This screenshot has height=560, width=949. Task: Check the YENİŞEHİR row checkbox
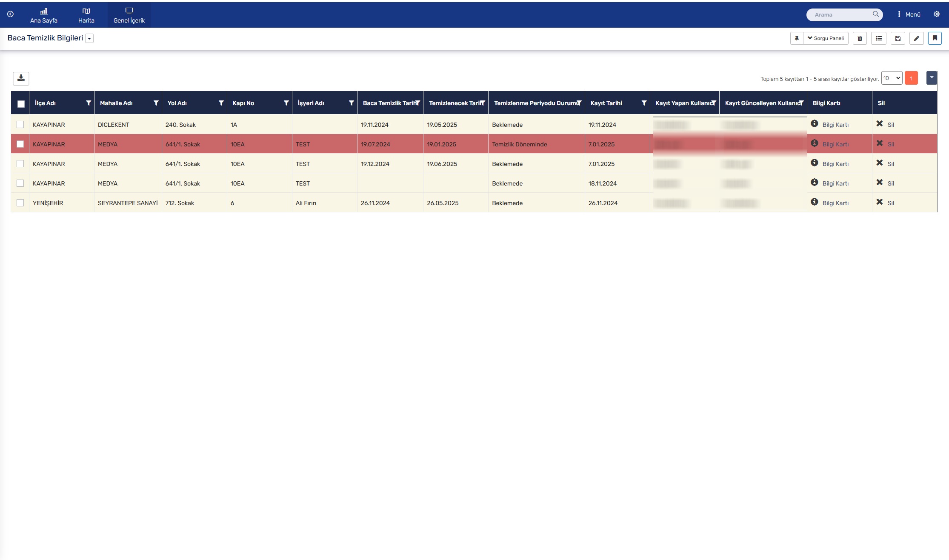pos(20,203)
